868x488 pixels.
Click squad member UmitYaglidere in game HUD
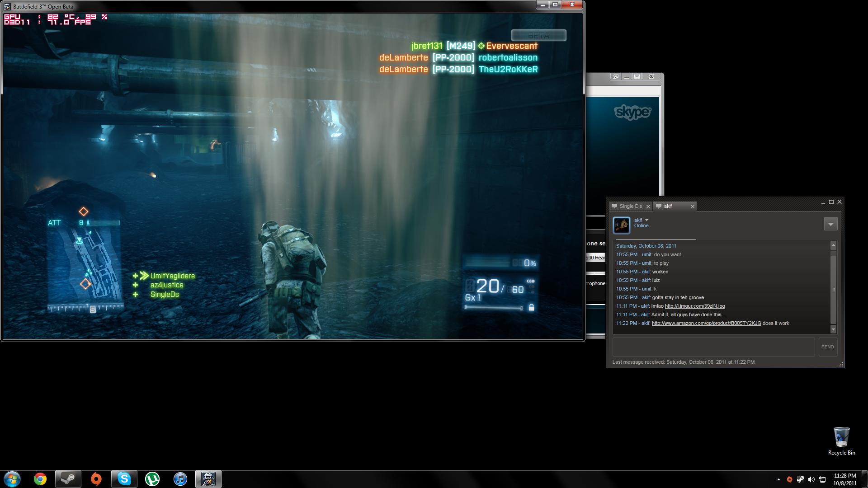pos(172,276)
